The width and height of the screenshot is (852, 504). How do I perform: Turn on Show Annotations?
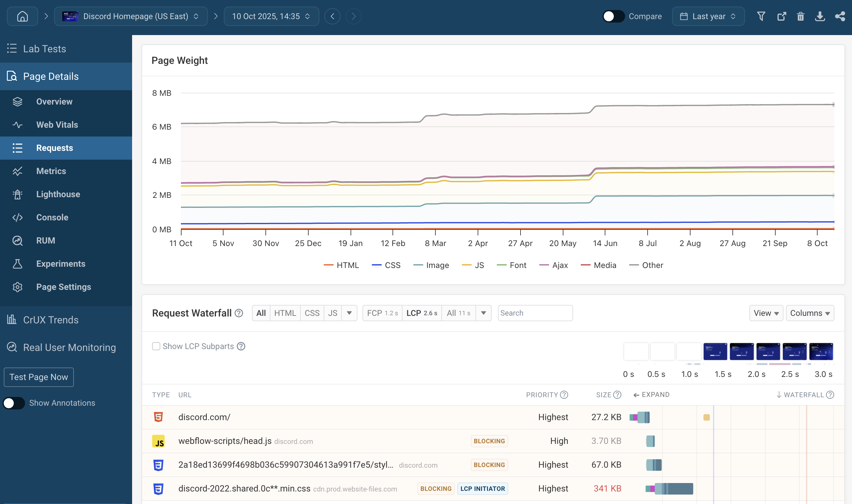pos(13,403)
